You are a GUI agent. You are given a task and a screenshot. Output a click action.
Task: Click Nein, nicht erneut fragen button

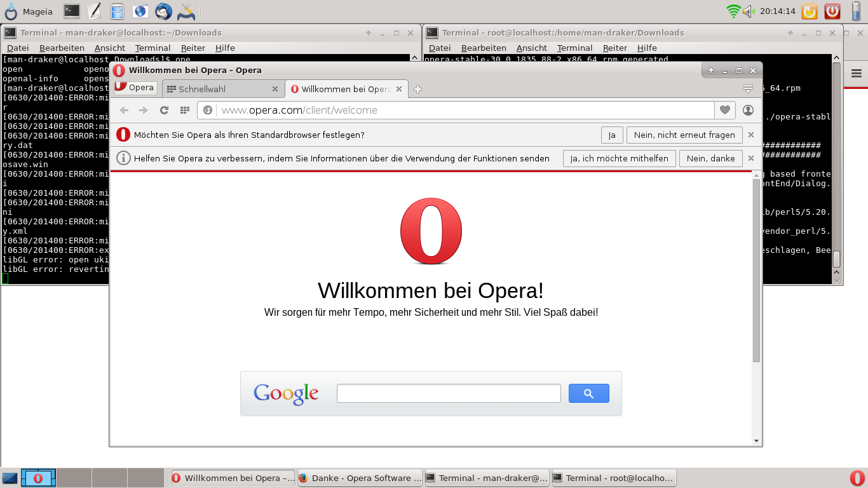(x=684, y=135)
